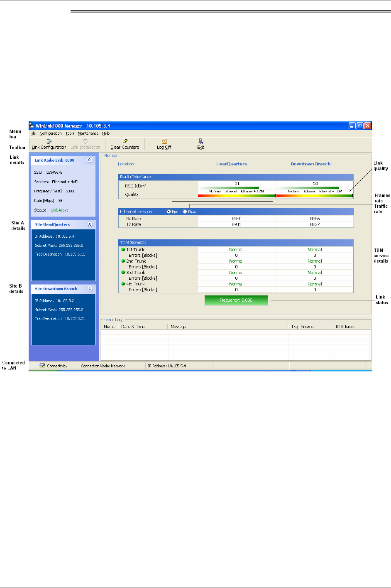Click the Downtown Branch RSS value -50
Viewport: 391px width, 588px height.
(x=315, y=183)
